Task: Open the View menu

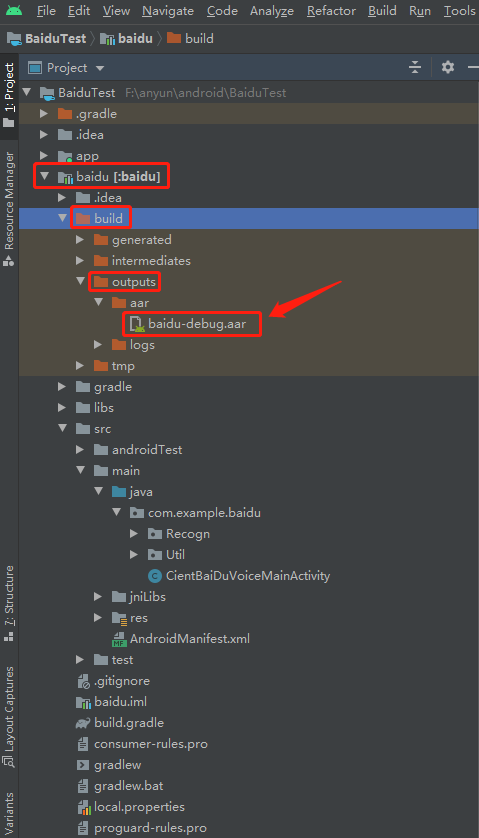Action: (x=116, y=11)
